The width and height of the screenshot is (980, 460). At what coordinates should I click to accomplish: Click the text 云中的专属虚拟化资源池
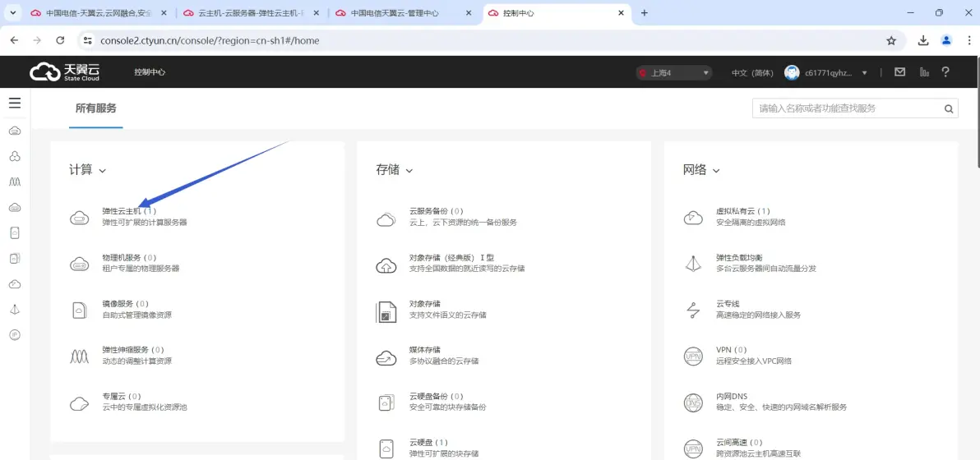[x=145, y=407]
